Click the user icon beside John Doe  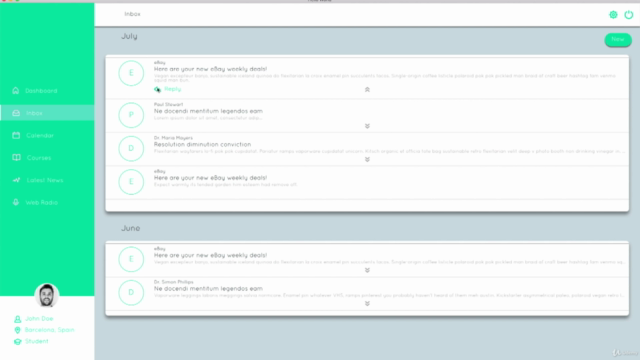coord(17,319)
